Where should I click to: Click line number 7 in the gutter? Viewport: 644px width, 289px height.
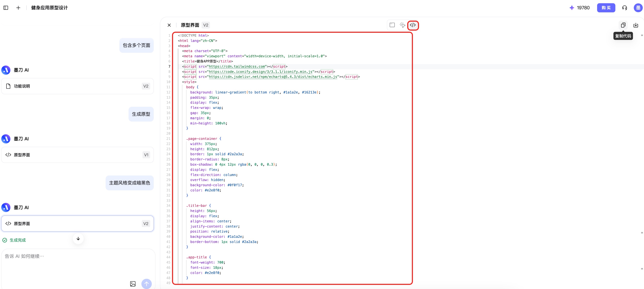pos(169,66)
